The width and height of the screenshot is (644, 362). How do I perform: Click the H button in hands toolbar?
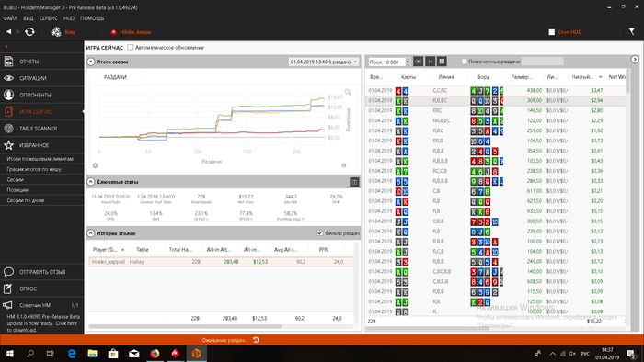pos(430,62)
